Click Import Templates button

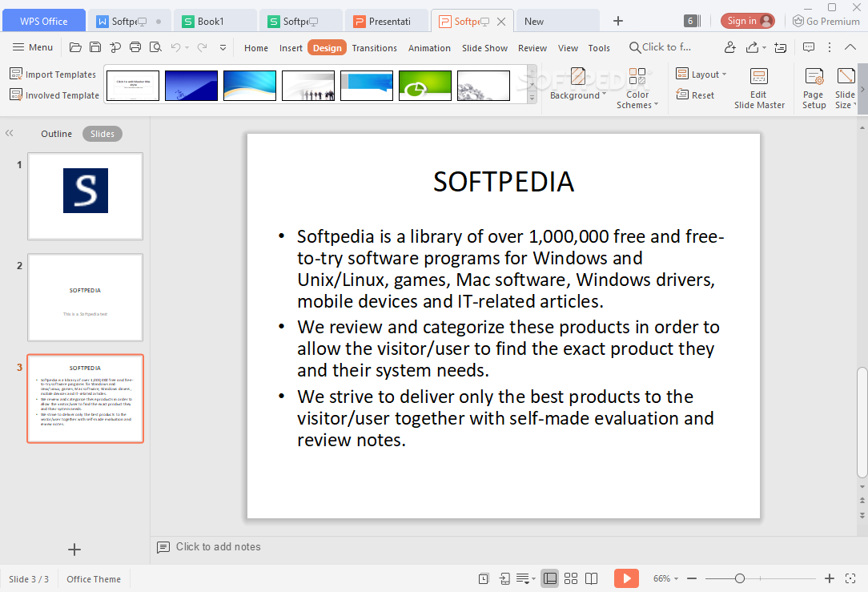(53, 75)
